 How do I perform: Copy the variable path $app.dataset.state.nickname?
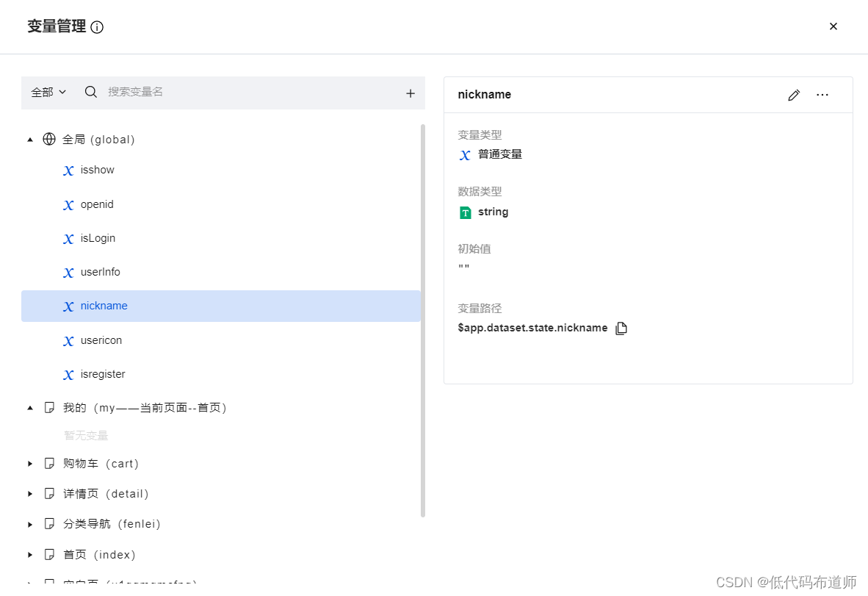621,328
